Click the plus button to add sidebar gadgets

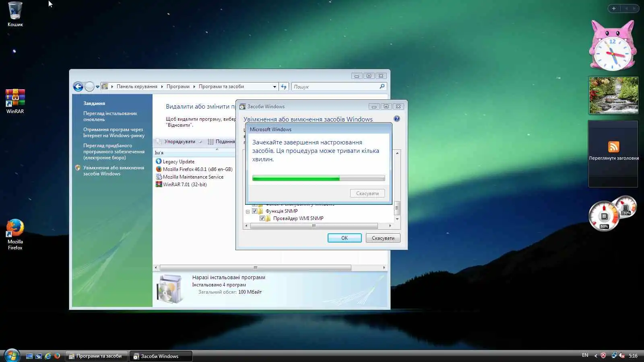point(614,8)
